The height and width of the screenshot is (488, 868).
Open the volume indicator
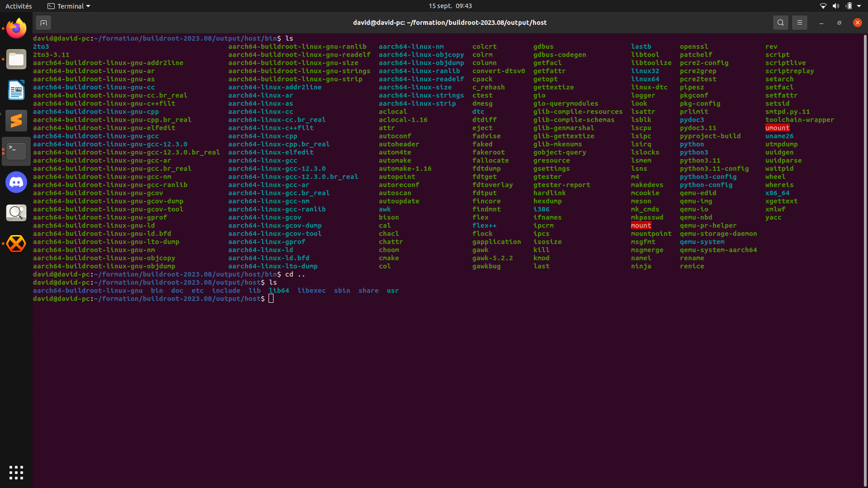pyautogui.click(x=835, y=6)
